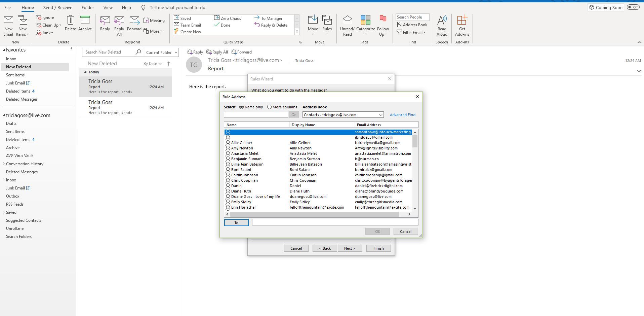The width and height of the screenshot is (644, 316).
Task: Select the Zero Chaos quick step
Action: [x=228, y=18]
